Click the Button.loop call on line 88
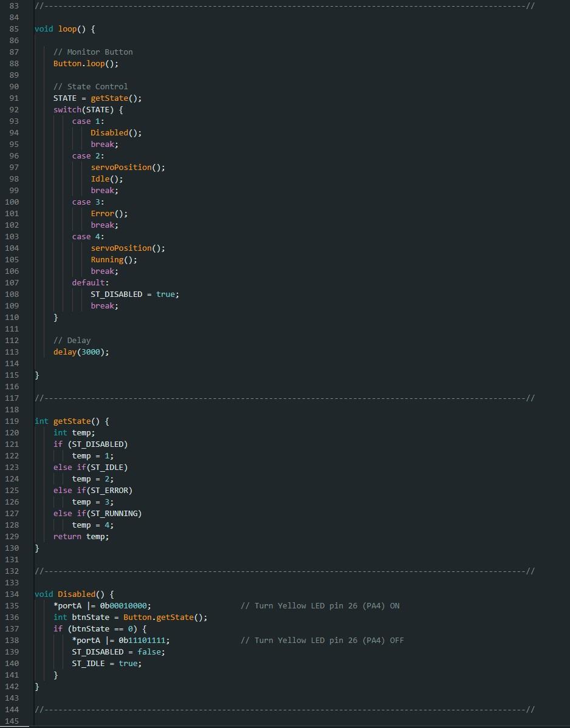This screenshot has width=570, height=728. tap(84, 63)
